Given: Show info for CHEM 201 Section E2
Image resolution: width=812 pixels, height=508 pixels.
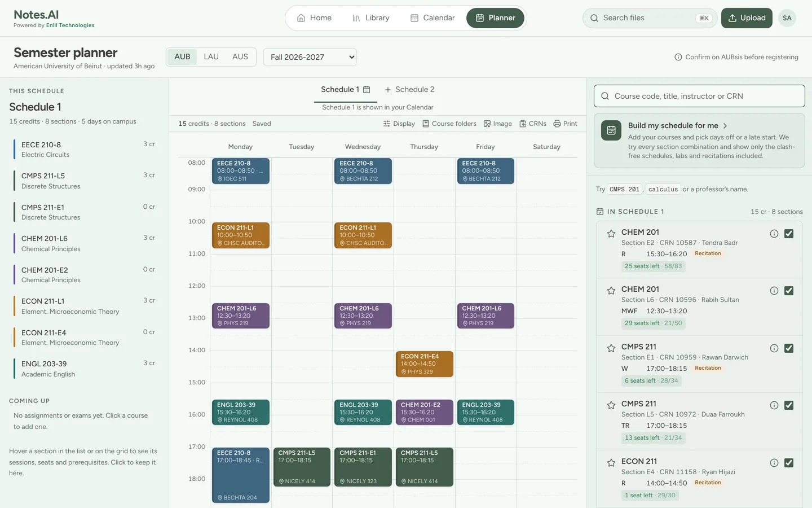Looking at the screenshot, I should click(774, 234).
